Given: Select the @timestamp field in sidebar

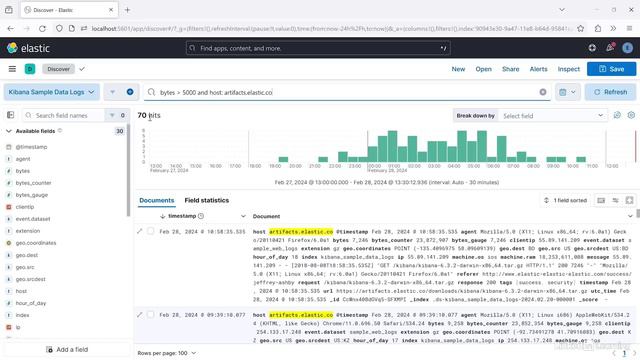Looking at the screenshot, I should pos(31,147).
